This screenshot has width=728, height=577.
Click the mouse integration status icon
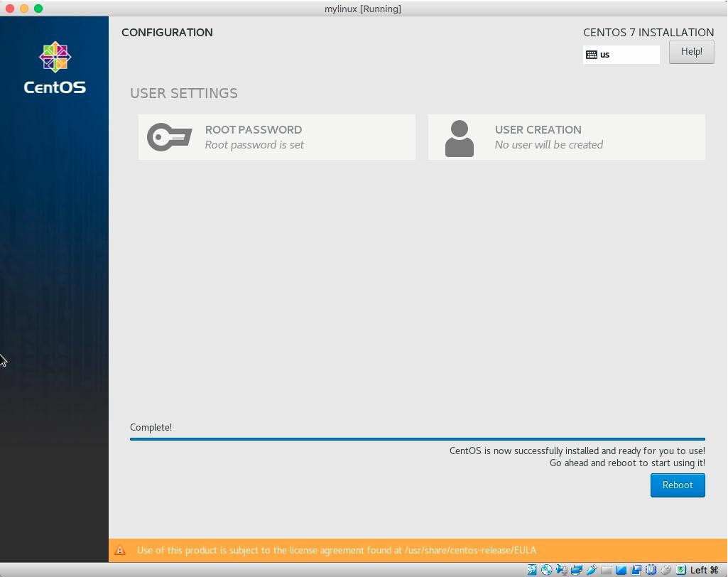pyautogui.click(x=665, y=569)
